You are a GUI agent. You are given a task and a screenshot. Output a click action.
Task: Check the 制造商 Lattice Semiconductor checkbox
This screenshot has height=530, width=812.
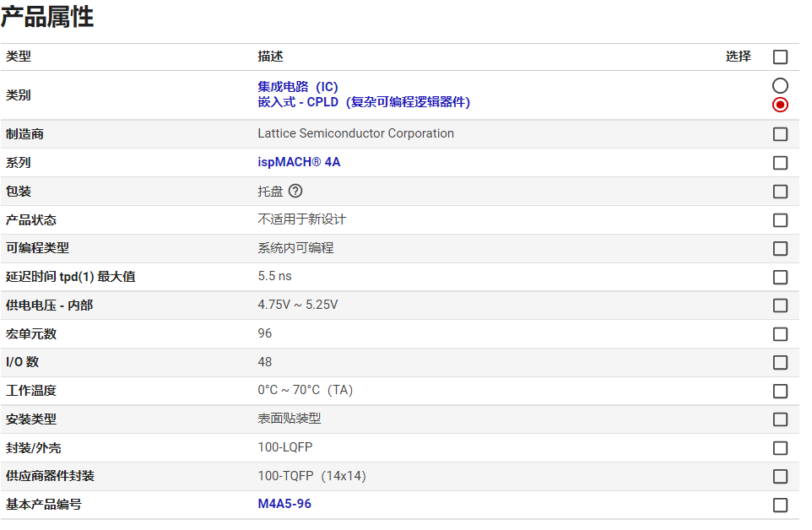click(x=780, y=134)
